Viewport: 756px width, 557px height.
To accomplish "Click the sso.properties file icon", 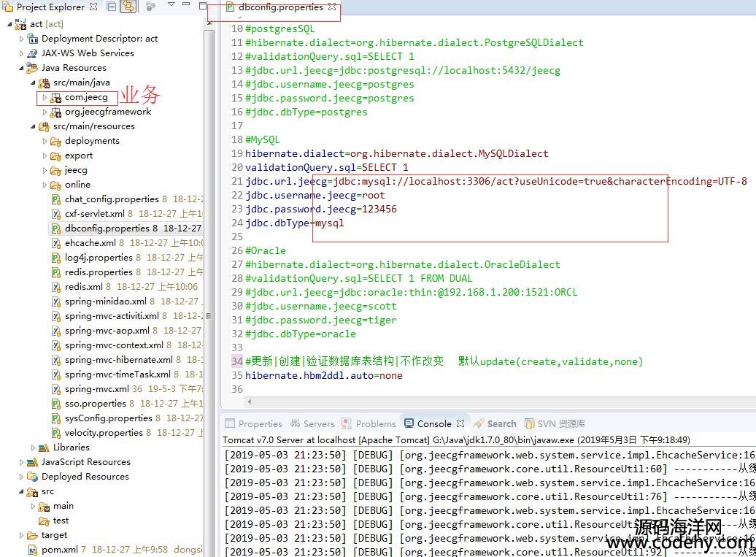I will coord(56,404).
